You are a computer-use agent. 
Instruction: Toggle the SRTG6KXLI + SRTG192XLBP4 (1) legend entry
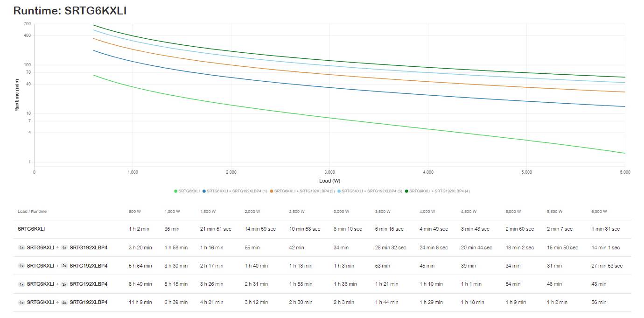coord(235,191)
